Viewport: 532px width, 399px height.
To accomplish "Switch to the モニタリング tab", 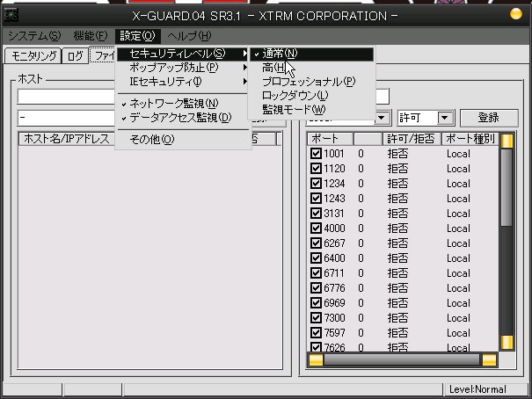I will point(33,56).
